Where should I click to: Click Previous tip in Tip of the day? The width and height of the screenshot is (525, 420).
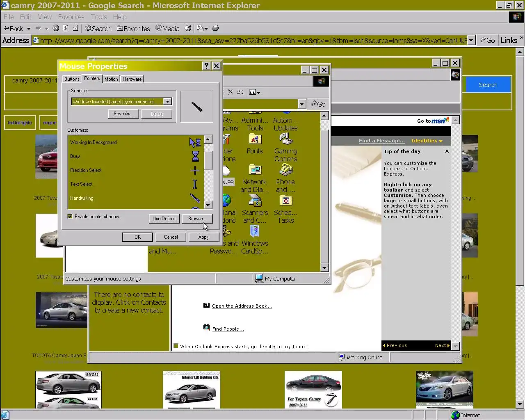(x=395, y=345)
